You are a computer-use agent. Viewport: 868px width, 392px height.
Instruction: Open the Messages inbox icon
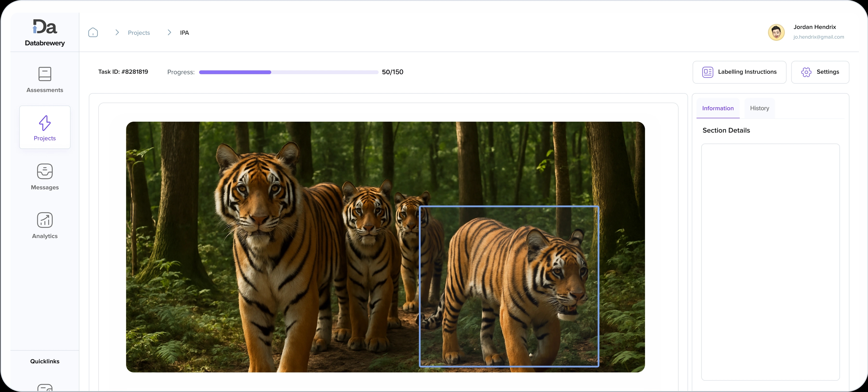click(45, 171)
